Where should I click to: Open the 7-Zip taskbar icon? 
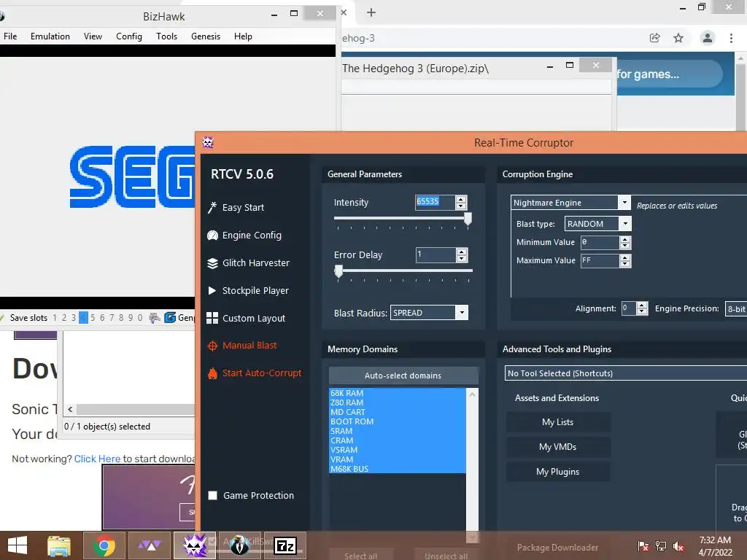pyautogui.click(x=285, y=545)
